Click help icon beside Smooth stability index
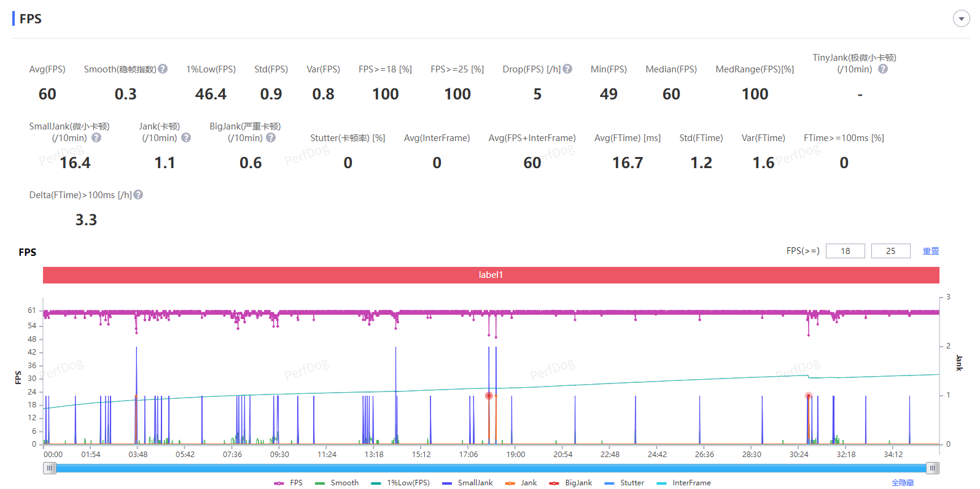This screenshot has width=980, height=489. tap(163, 69)
